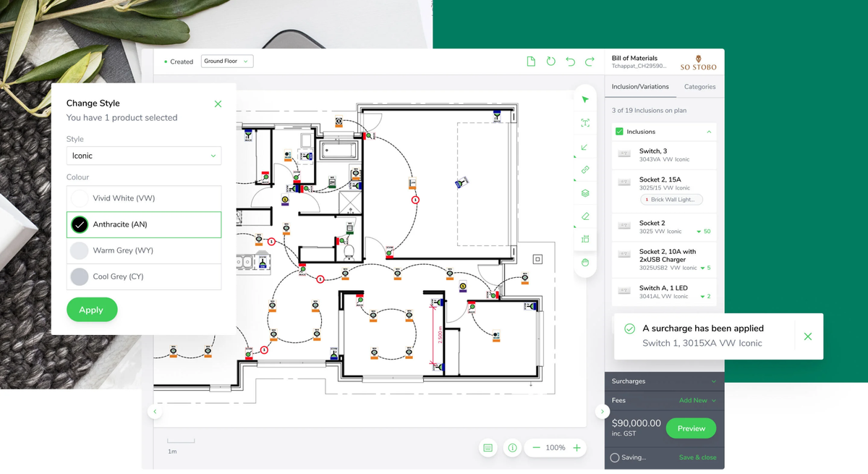
Task: Select the Vivid White (VW) colour
Action: coord(144,198)
